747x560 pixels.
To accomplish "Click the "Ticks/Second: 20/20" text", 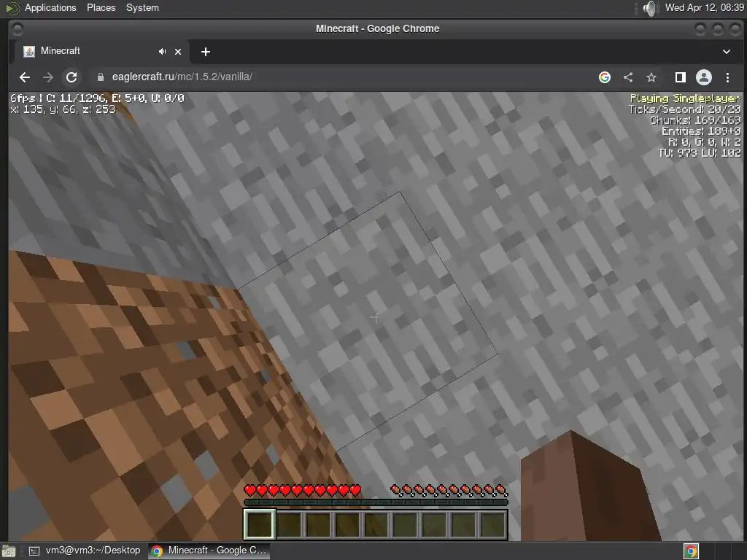I will (684, 109).
